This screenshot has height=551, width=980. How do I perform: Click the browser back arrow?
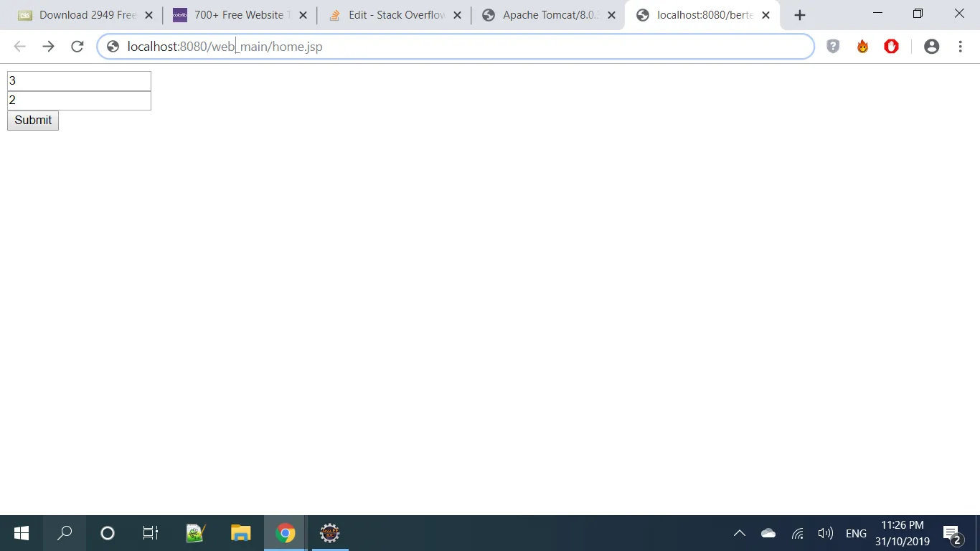(x=19, y=47)
